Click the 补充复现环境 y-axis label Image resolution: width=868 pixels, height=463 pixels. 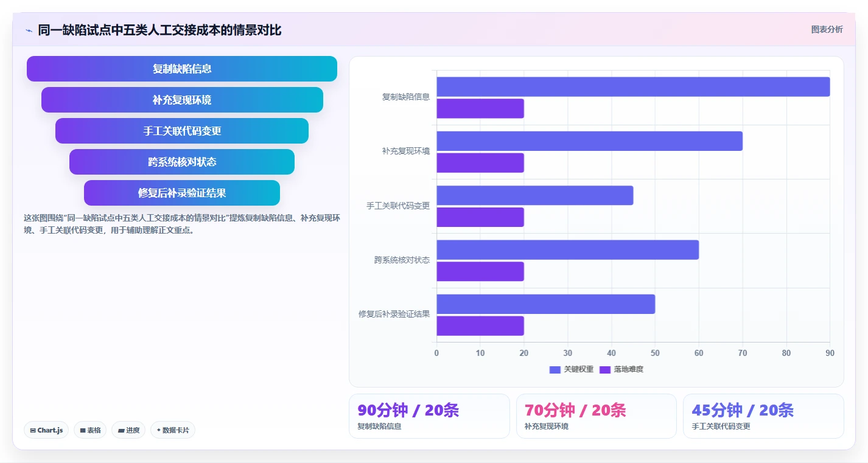[405, 151]
